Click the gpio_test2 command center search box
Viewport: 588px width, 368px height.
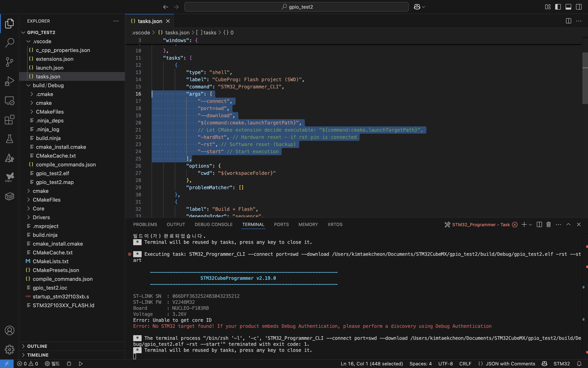click(296, 7)
